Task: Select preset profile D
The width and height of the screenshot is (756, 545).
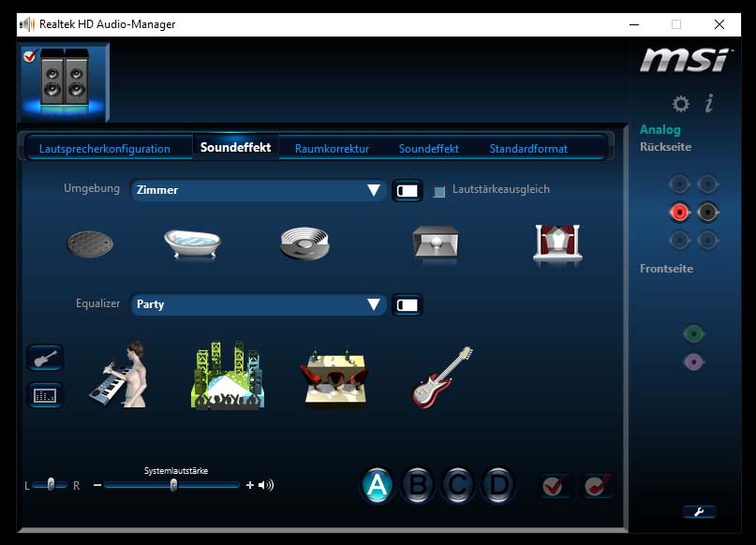Action: tap(498, 485)
